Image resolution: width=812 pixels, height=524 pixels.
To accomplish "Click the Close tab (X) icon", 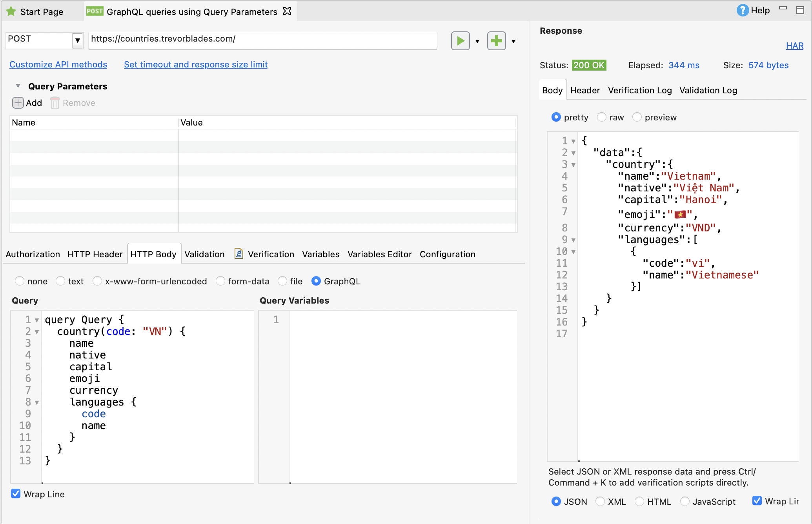I will coord(287,11).
